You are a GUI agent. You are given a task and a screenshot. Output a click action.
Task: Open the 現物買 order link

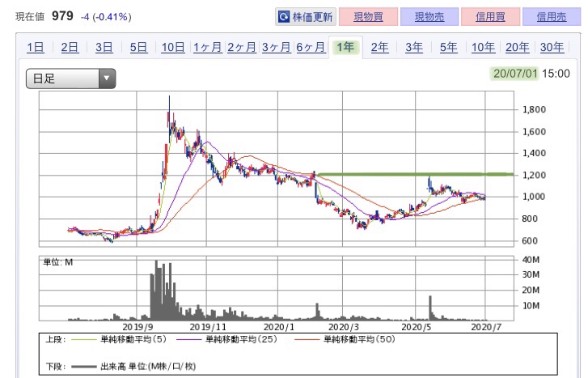(x=368, y=17)
